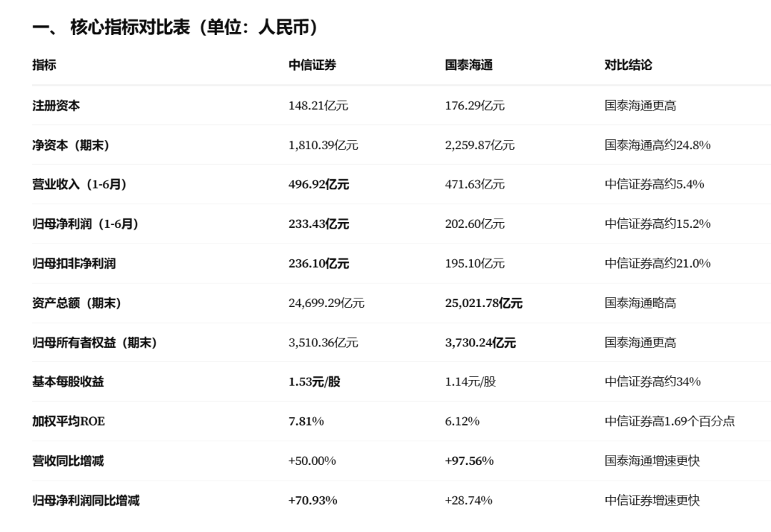Click the 7.81% weighted ROE value
The image size is (771, 532).
(306, 421)
